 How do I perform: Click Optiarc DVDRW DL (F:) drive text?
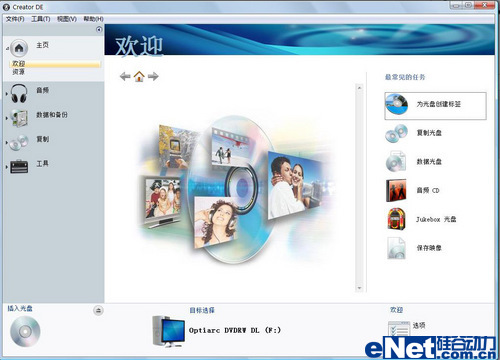(x=235, y=330)
